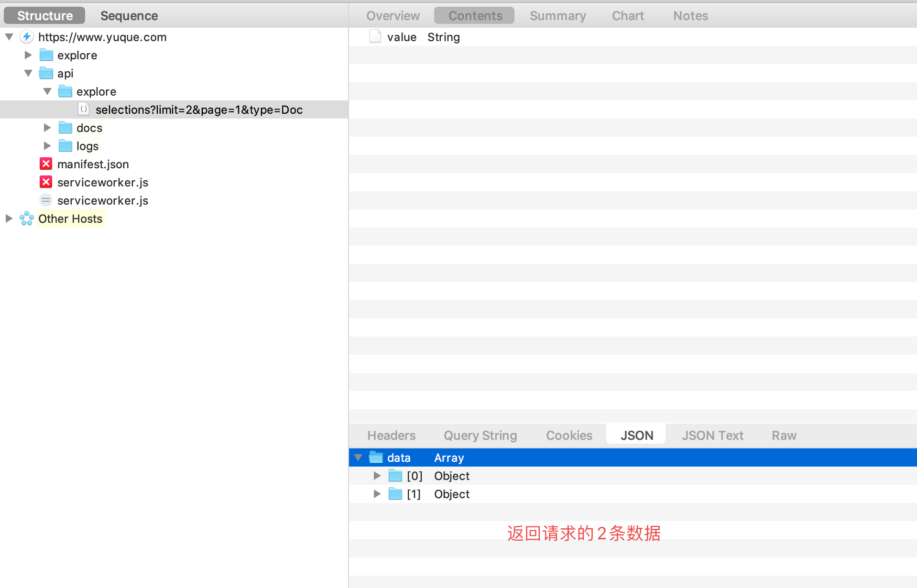Open the Summary tab
Image resolution: width=917 pixels, height=588 pixels.
coord(558,15)
